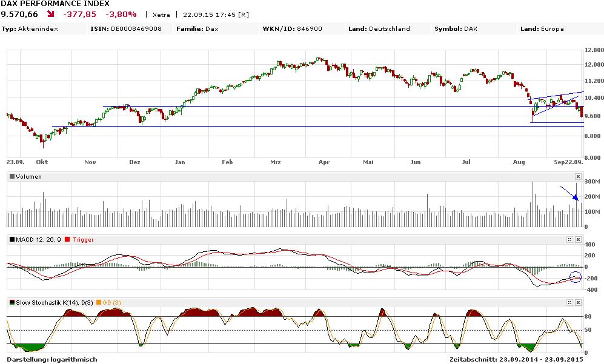Image resolution: width=604 pixels, height=364 pixels.
Task: Click the 50 stochastic axis label
Action: [x=588, y=330]
